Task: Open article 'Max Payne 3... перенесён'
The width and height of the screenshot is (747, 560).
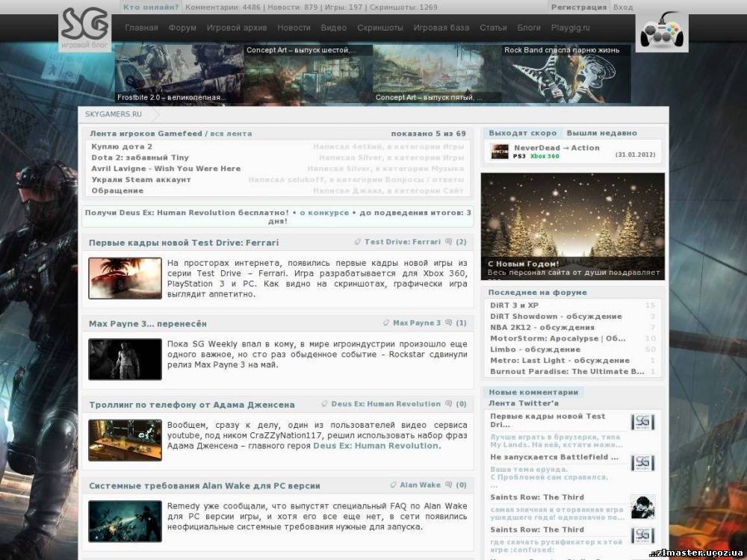Action: pyautogui.click(x=148, y=323)
